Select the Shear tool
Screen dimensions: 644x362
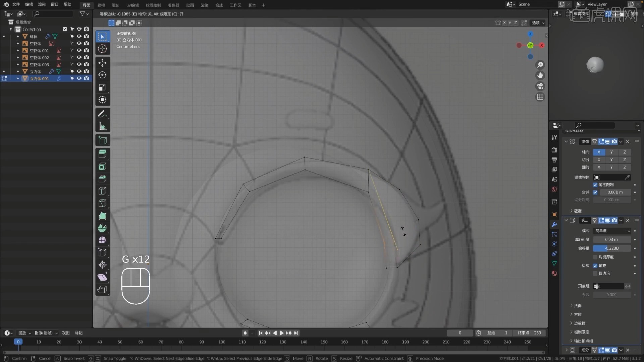pos(102,277)
